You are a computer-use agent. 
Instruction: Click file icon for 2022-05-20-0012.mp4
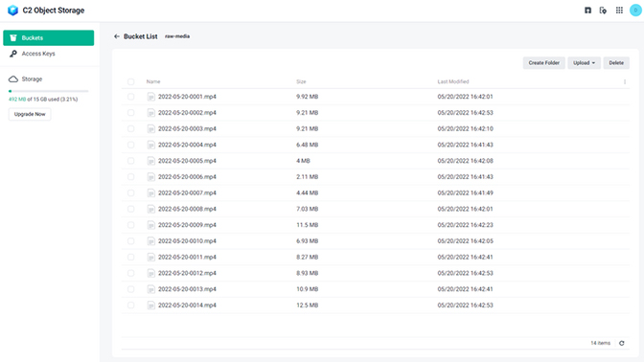[151, 273]
